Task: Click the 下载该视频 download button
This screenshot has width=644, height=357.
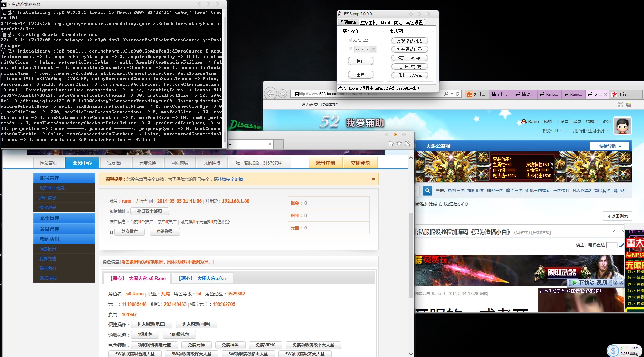Action: click(x=590, y=282)
